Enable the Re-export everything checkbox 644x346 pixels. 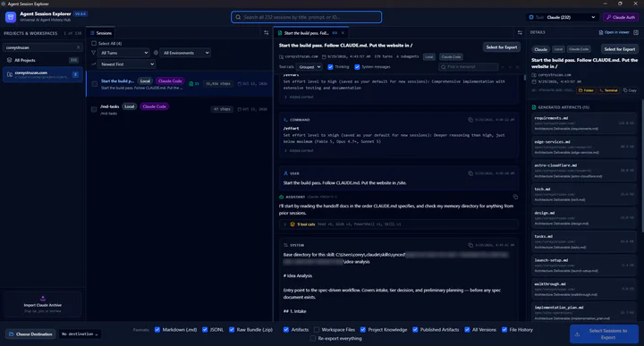[313, 339]
